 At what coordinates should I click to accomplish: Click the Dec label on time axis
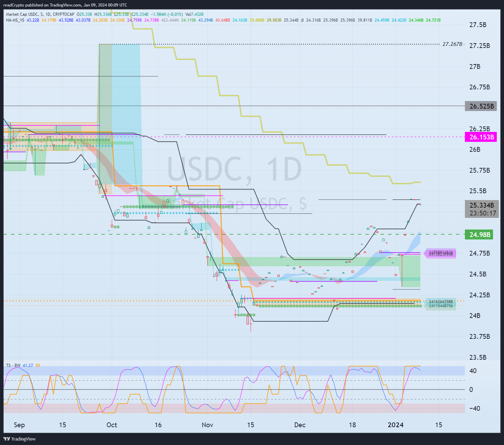(300, 425)
